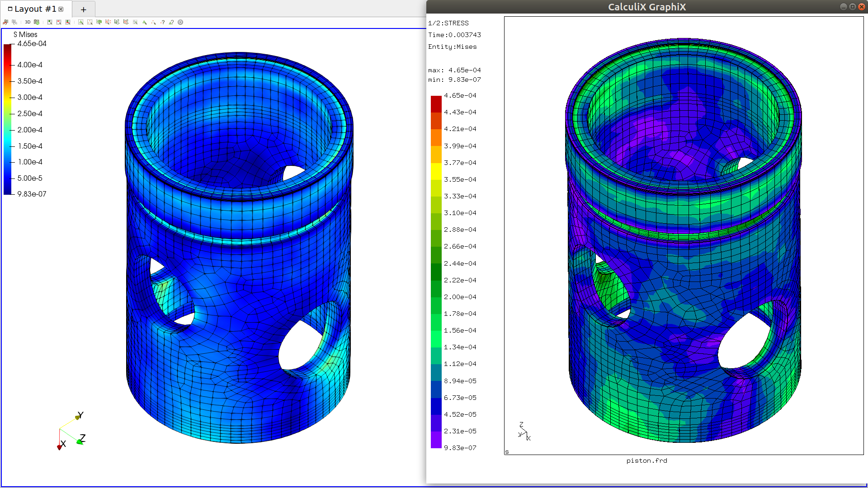Choose Select Cells With Polygon tool
This screenshot has height=488, width=868.
[117, 22]
